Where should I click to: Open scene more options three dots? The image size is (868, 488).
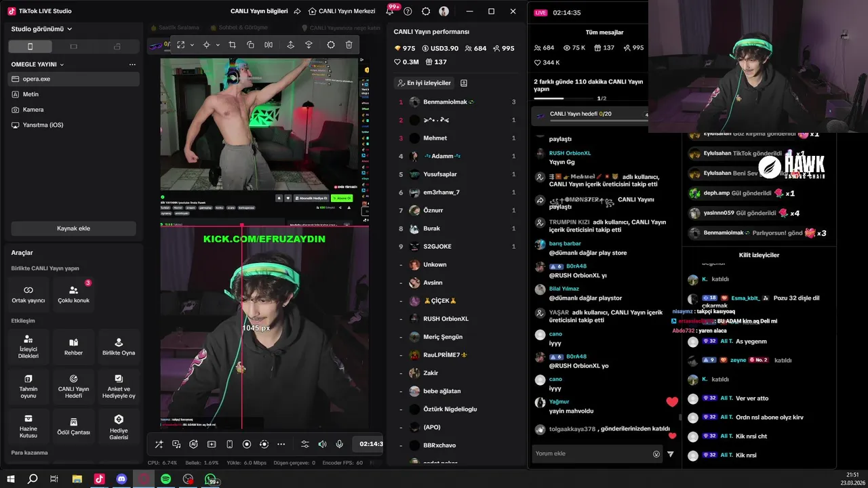click(x=132, y=64)
